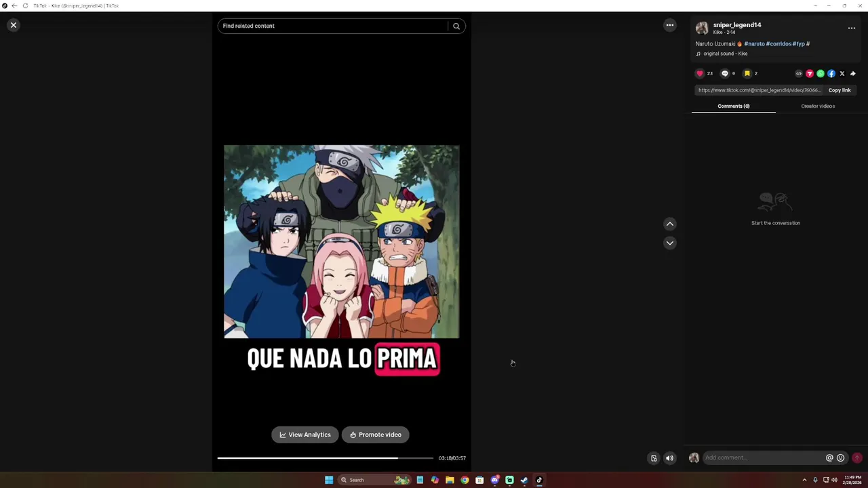Toggle the floating mini-player icon
Image resolution: width=868 pixels, height=488 pixels.
tap(654, 458)
